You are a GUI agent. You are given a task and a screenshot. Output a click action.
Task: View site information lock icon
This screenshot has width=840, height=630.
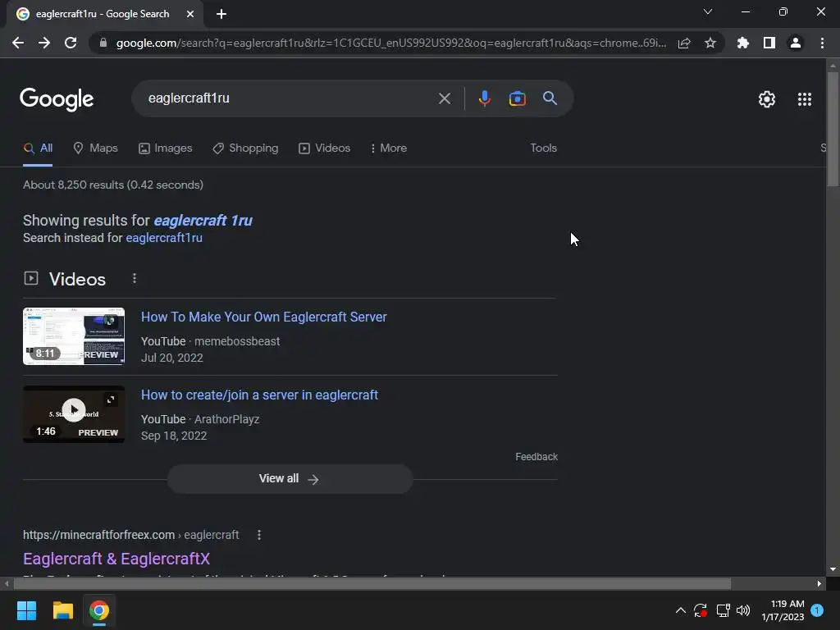103,43
